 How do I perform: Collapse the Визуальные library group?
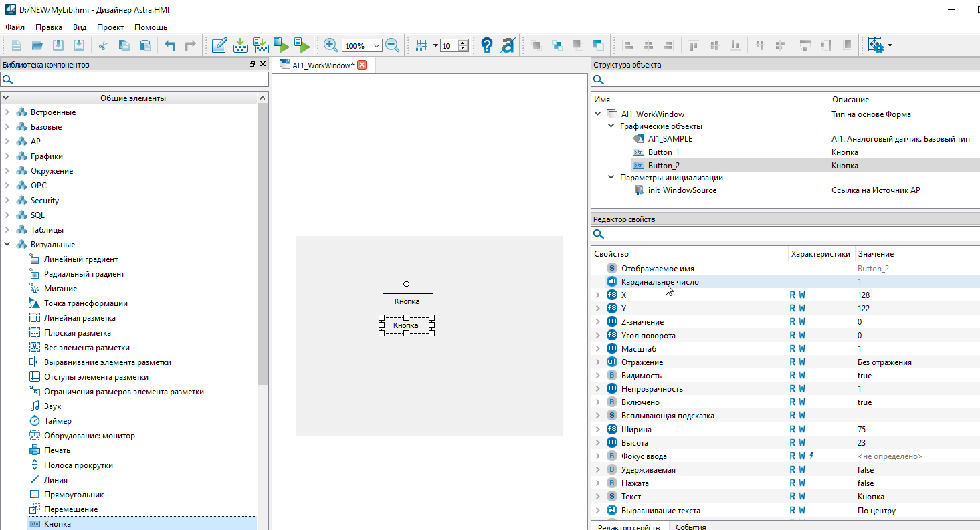pos(7,245)
